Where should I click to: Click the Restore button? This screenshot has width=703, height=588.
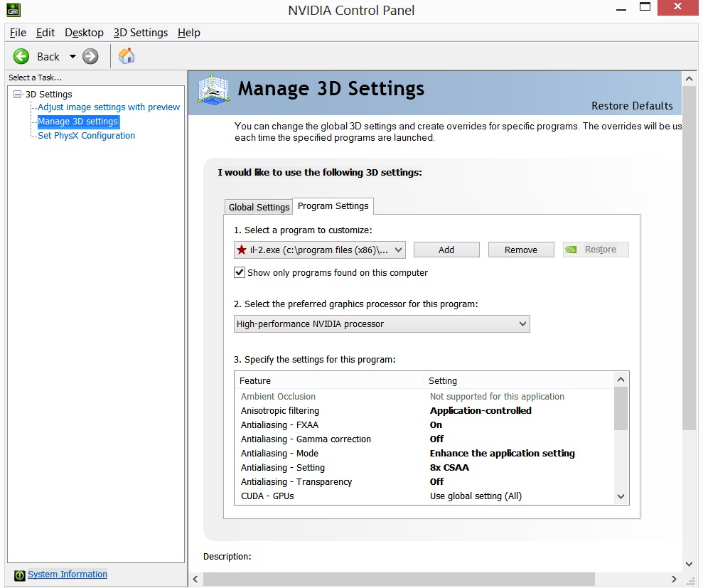pos(596,250)
